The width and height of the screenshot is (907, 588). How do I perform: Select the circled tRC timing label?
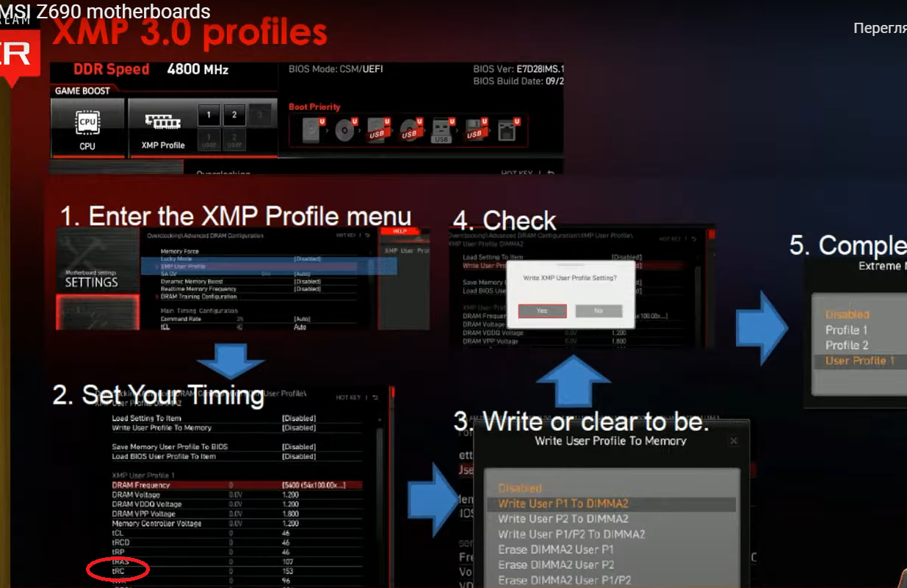[x=118, y=570]
